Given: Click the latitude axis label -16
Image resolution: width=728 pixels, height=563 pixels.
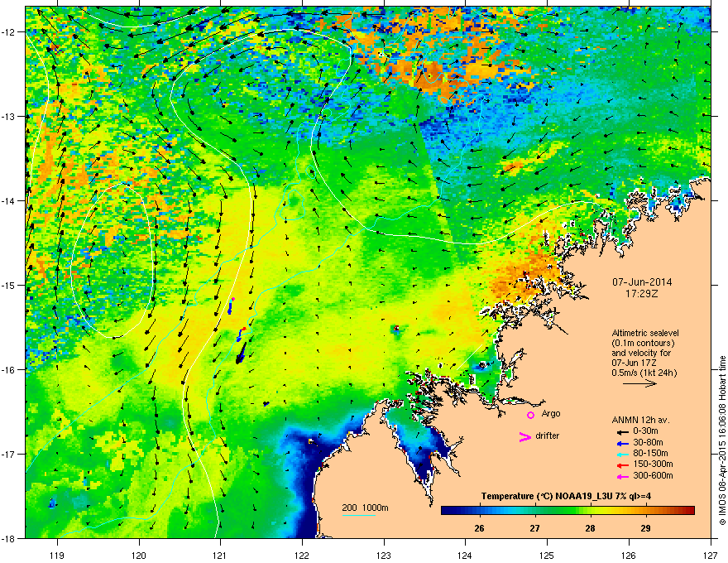Looking at the screenshot, I should coord(8,370).
